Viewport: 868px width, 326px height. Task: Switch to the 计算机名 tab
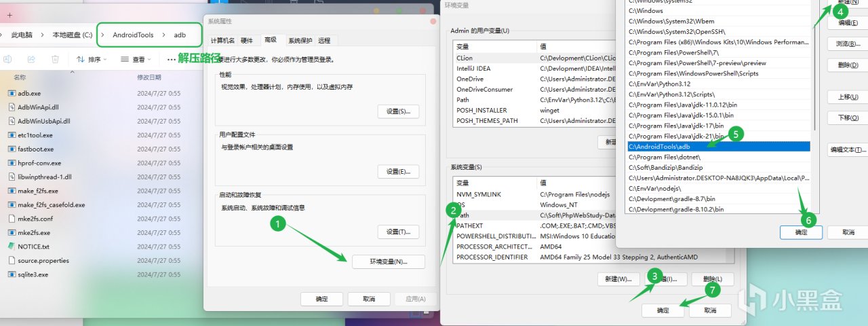(x=222, y=41)
